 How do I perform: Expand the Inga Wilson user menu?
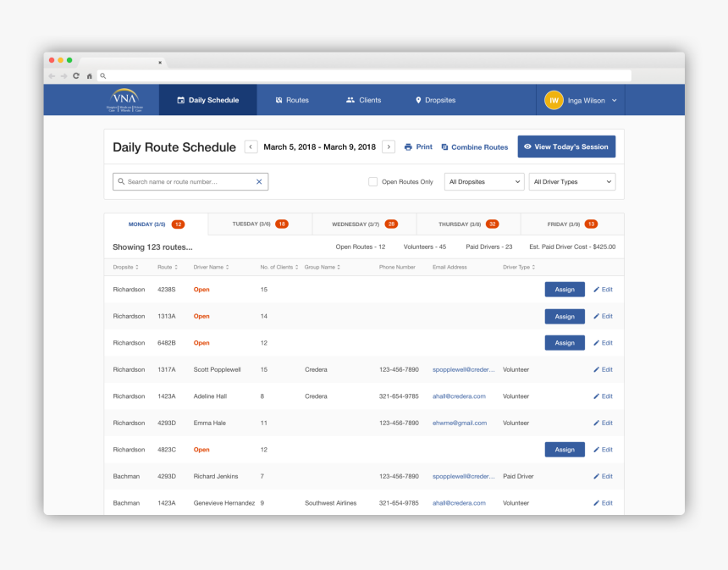click(x=614, y=100)
